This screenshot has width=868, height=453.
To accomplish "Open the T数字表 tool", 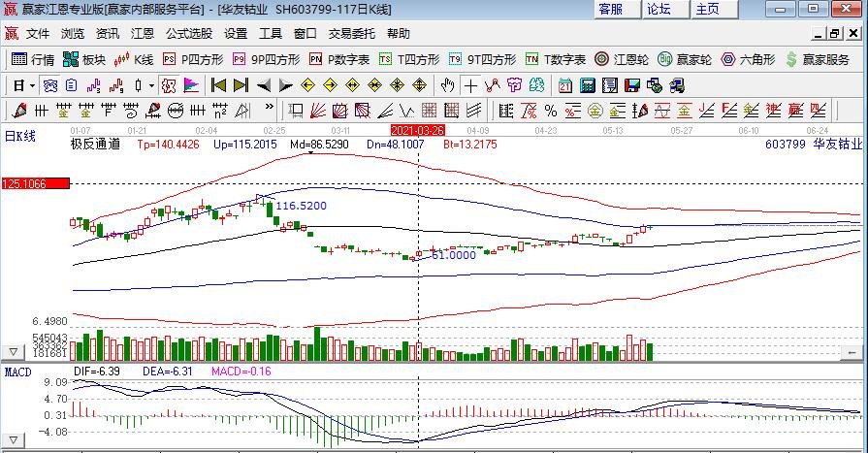I will [556, 59].
